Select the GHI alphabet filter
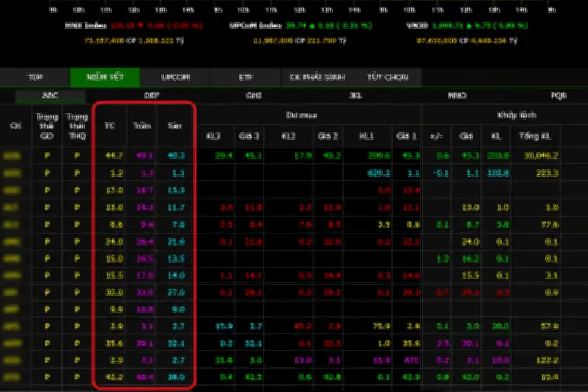The height and width of the screenshot is (392, 588). (x=254, y=96)
